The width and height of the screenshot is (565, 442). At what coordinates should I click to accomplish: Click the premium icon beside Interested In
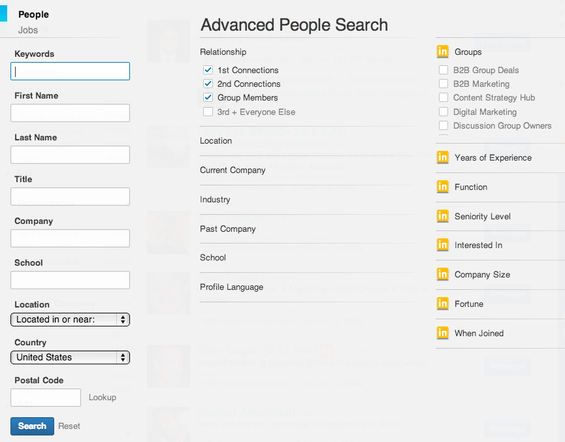click(442, 245)
